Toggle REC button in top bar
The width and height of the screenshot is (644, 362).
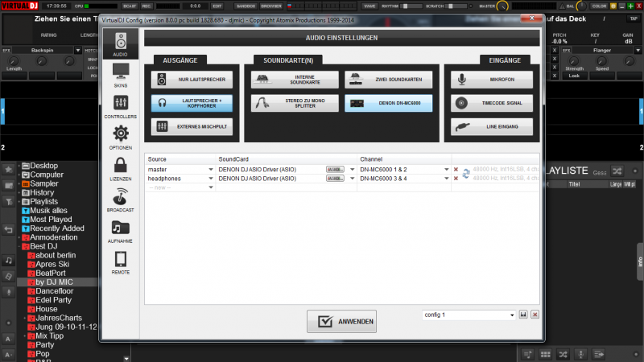[147, 6]
